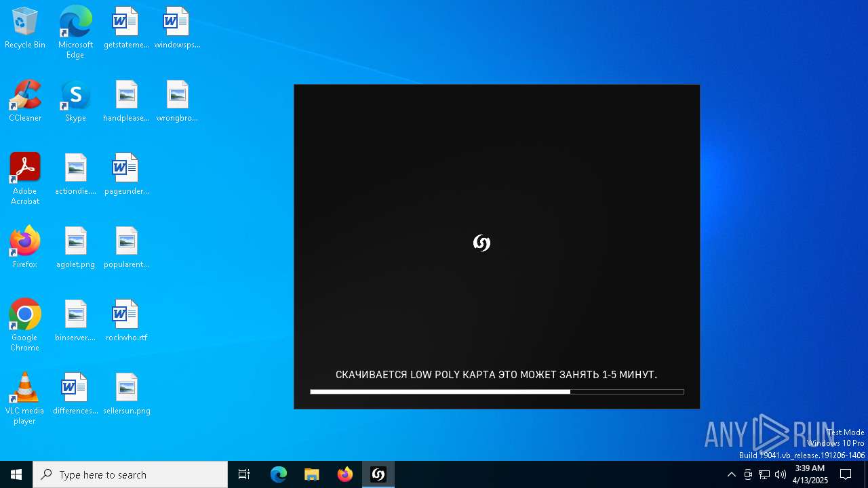The height and width of the screenshot is (488, 868).
Task: Click the 'Type here to search' box
Action: coord(130,474)
